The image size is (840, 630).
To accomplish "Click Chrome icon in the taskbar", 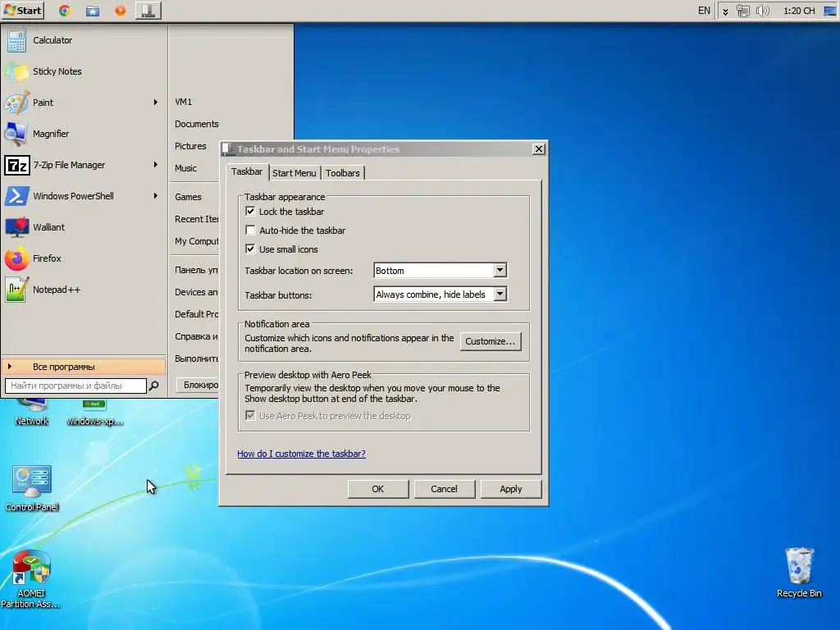I will (x=65, y=11).
